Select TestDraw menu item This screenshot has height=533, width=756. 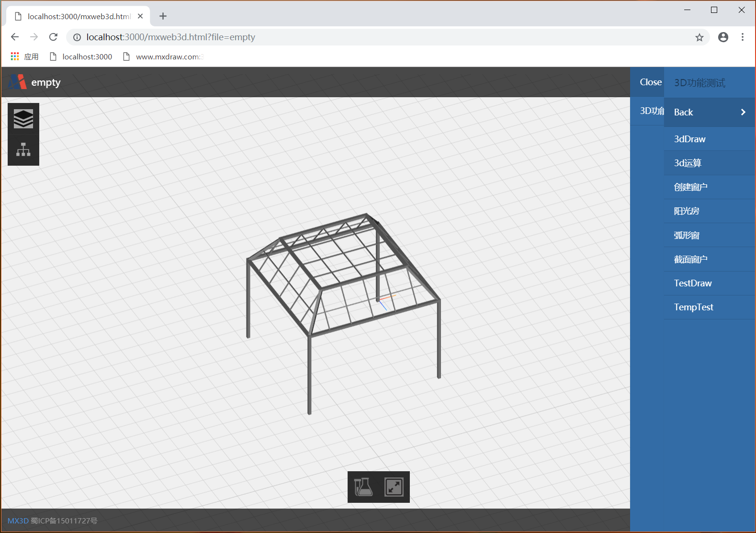710,283
